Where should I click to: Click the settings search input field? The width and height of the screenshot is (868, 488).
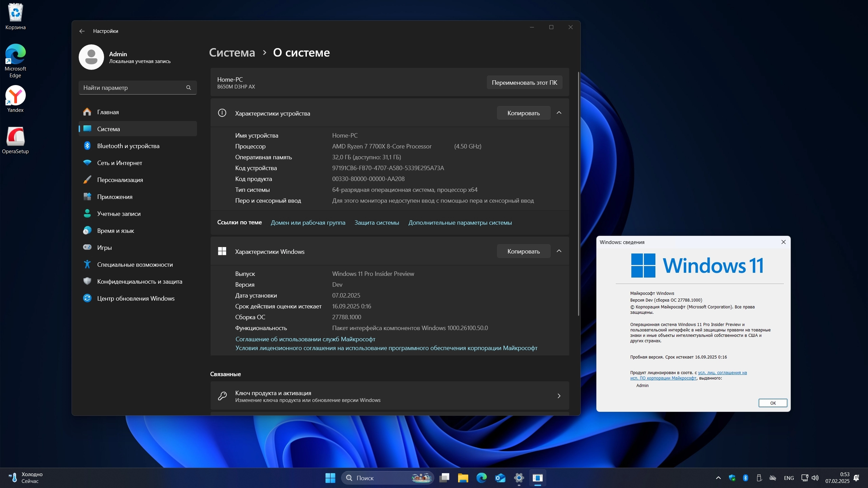[132, 88]
